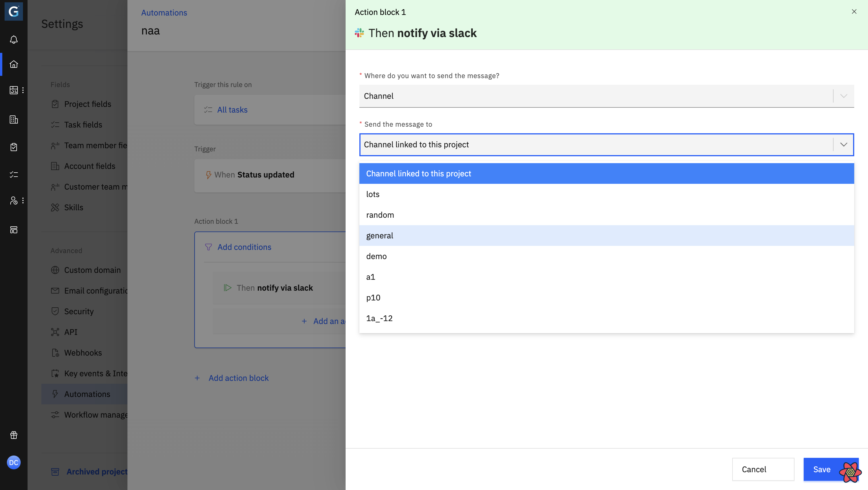This screenshot has width=868, height=490.
Task: Close the Action block 1 panel
Action: pos(854,11)
